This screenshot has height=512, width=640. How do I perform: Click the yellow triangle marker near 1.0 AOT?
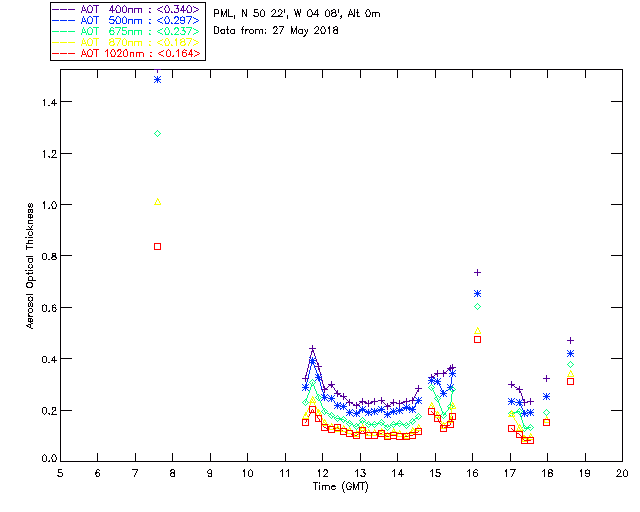pos(158,202)
